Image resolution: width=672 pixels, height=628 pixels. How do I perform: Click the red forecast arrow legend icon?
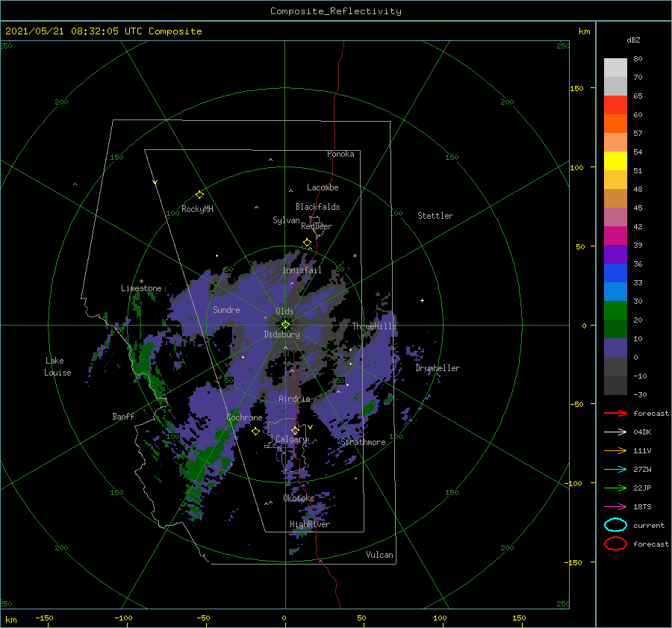[x=615, y=413]
